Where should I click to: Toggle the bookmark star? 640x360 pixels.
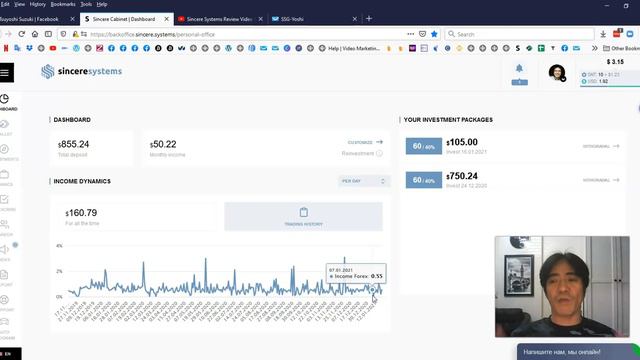click(x=434, y=34)
